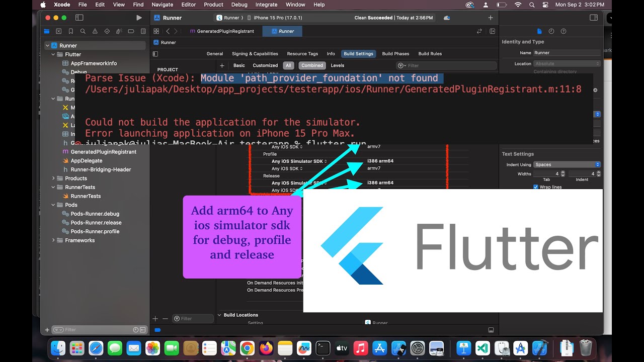The image size is (644, 362).
Task: Collapse the Build Locations section
Action: point(219,315)
